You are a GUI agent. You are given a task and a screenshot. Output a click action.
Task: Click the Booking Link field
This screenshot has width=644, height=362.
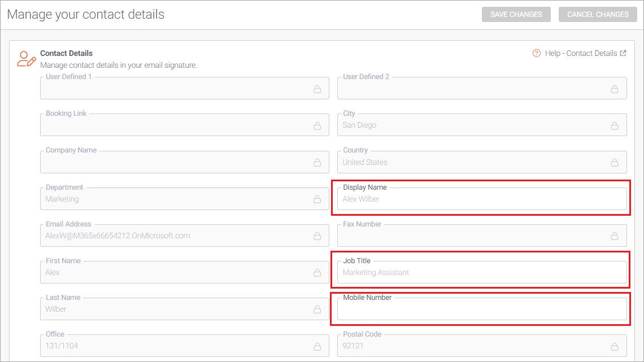(175, 126)
